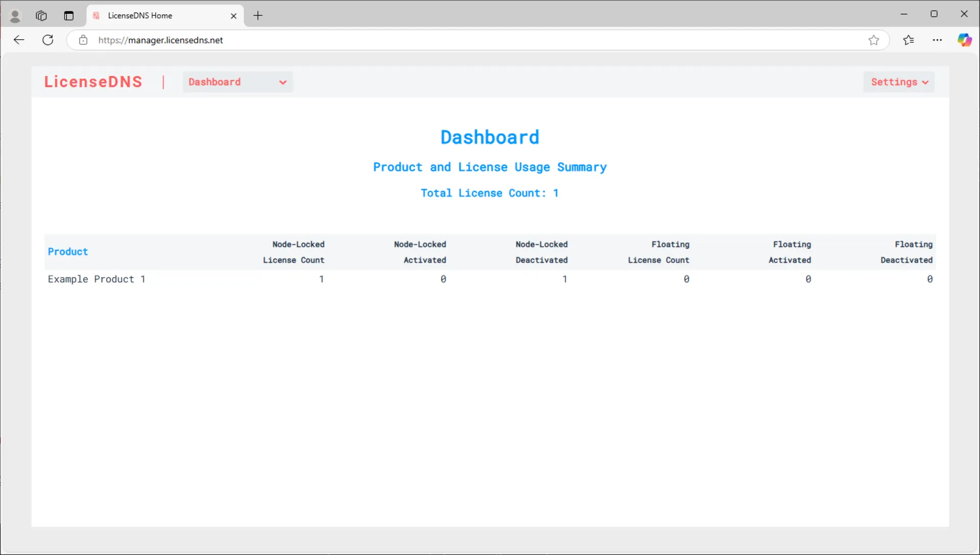
Task: Open browser Settings and more ellipsis
Action: [937, 40]
